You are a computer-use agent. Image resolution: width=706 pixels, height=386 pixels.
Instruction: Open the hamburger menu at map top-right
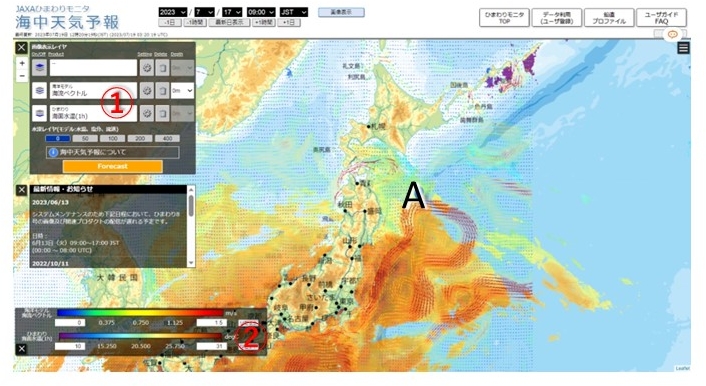683,48
